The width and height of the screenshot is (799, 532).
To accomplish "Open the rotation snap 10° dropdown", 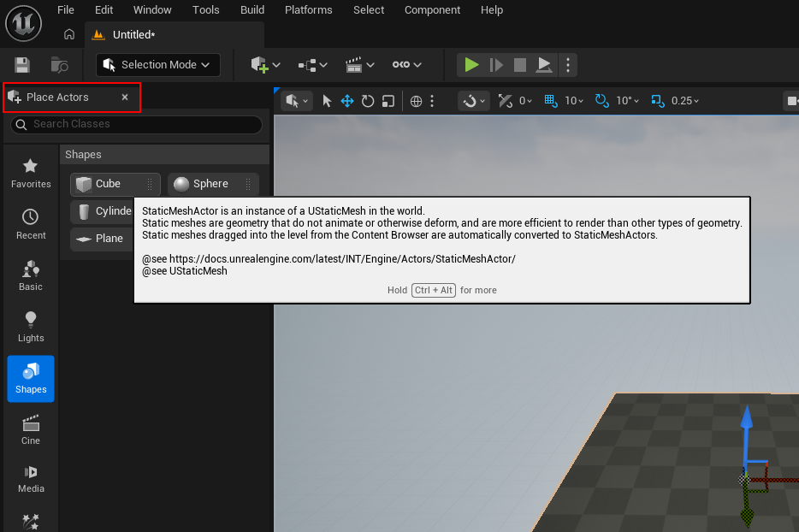I will click(627, 101).
